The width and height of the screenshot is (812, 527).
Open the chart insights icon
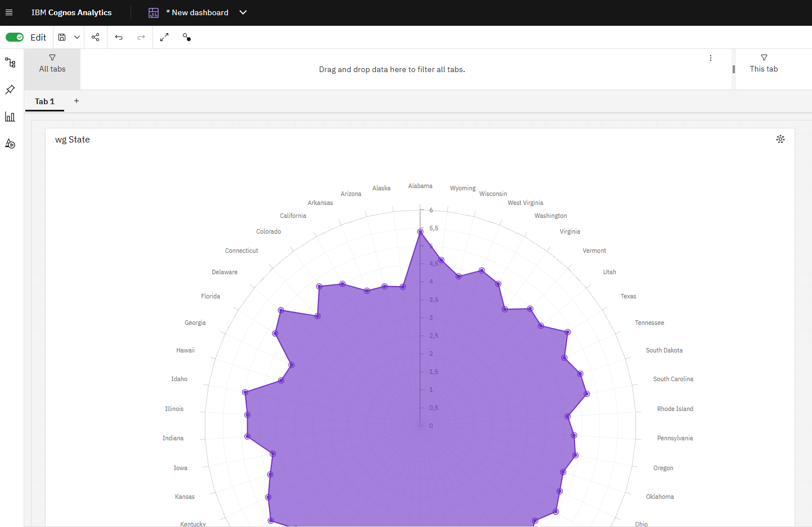(x=780, y=139)
